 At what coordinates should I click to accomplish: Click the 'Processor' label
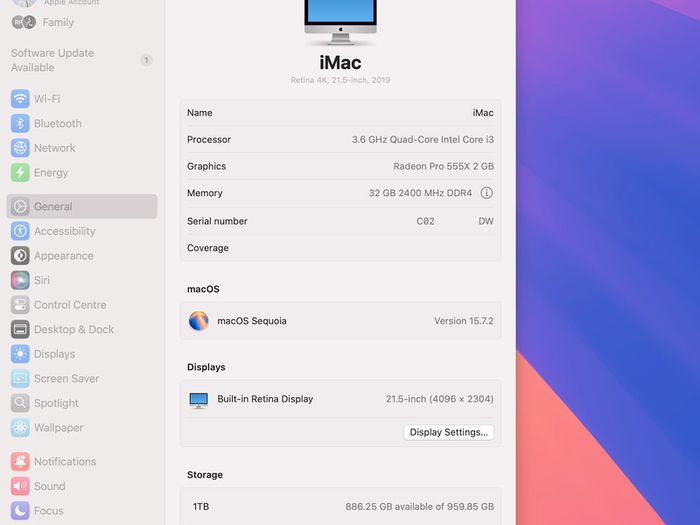(x=209, y=139)
